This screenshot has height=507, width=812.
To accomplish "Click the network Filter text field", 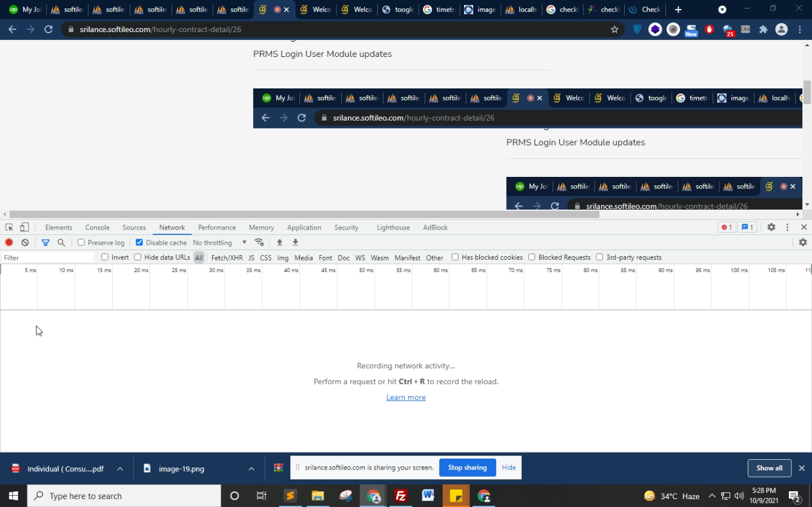I will coord(48,257).
